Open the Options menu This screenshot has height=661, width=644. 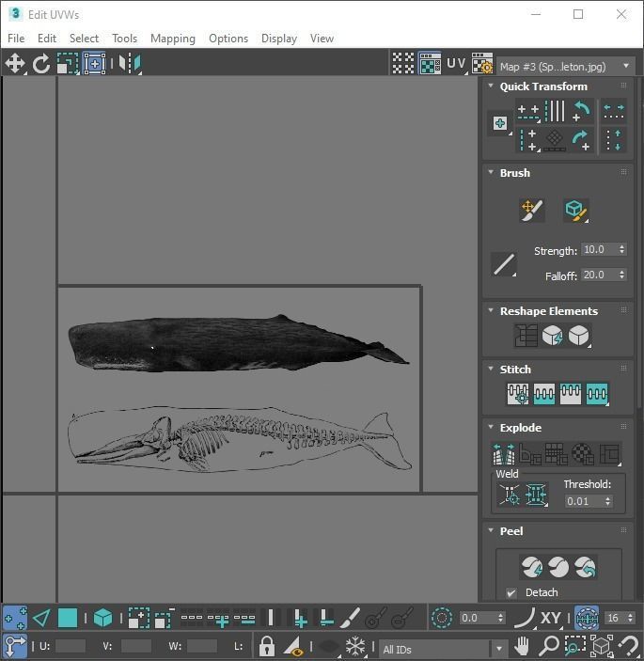(x=228, y=39)
